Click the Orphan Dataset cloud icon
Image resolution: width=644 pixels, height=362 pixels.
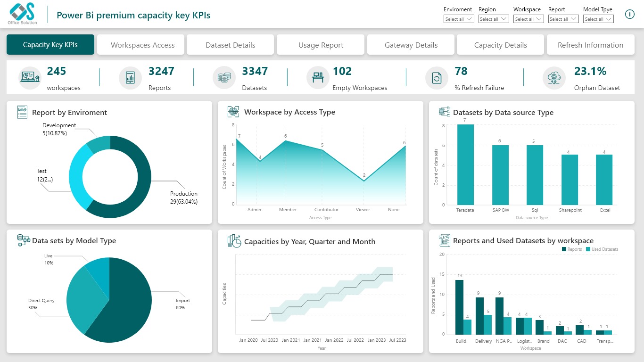(x=554, y=77)
